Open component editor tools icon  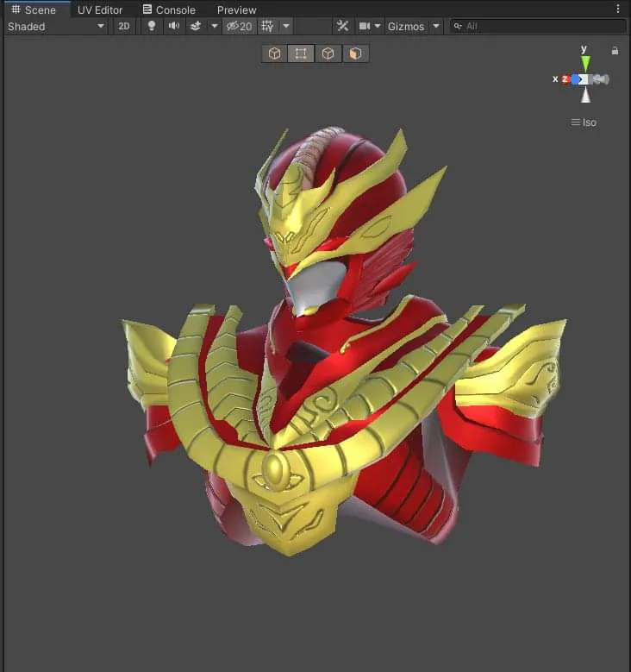[342, 26]
